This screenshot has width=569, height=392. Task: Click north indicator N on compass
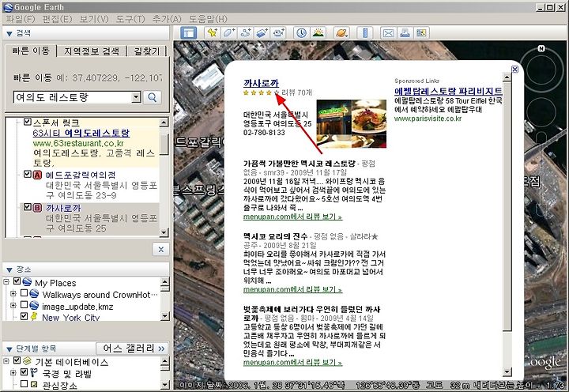point(541,49)
